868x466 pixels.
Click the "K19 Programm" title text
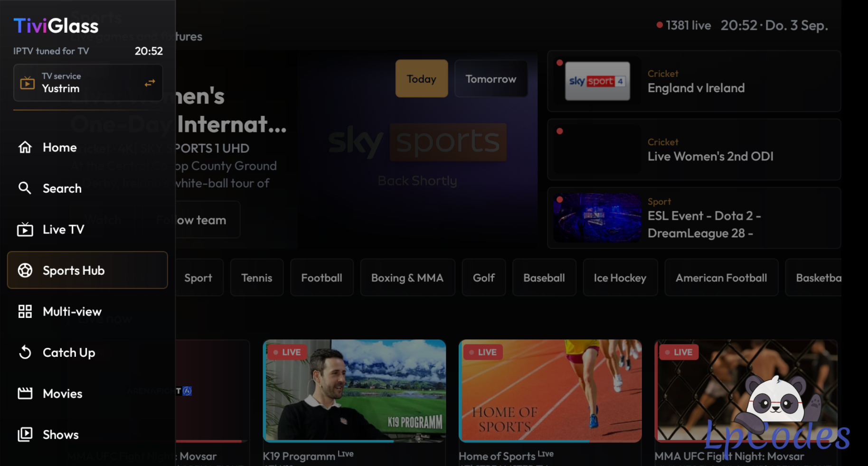tap(299, 456)
